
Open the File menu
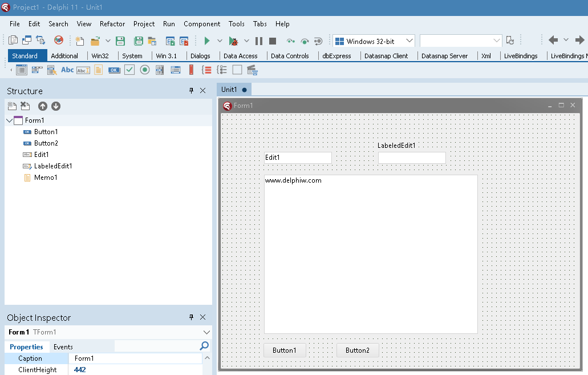[15, 23]
